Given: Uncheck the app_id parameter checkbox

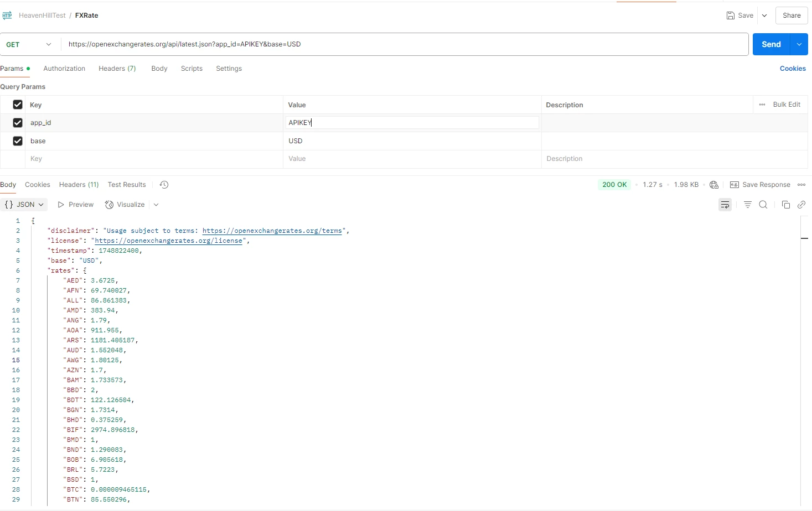Looking at the screenshot, I should coord(18,123).
